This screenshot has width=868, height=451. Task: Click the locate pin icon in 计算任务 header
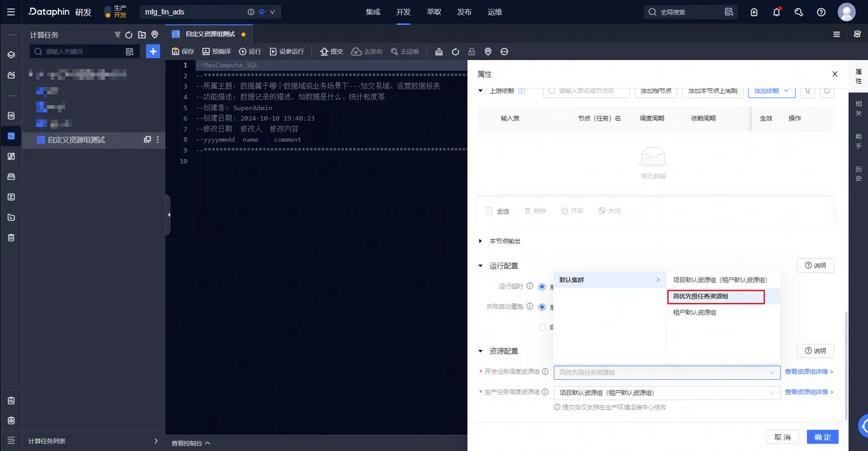[x=154, y=35]
